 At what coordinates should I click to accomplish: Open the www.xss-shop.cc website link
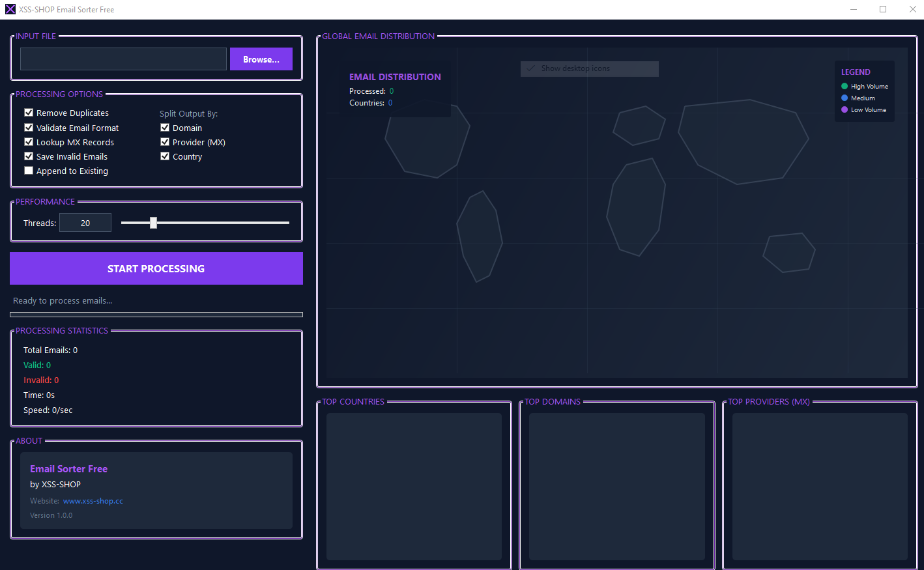[93, 500]
